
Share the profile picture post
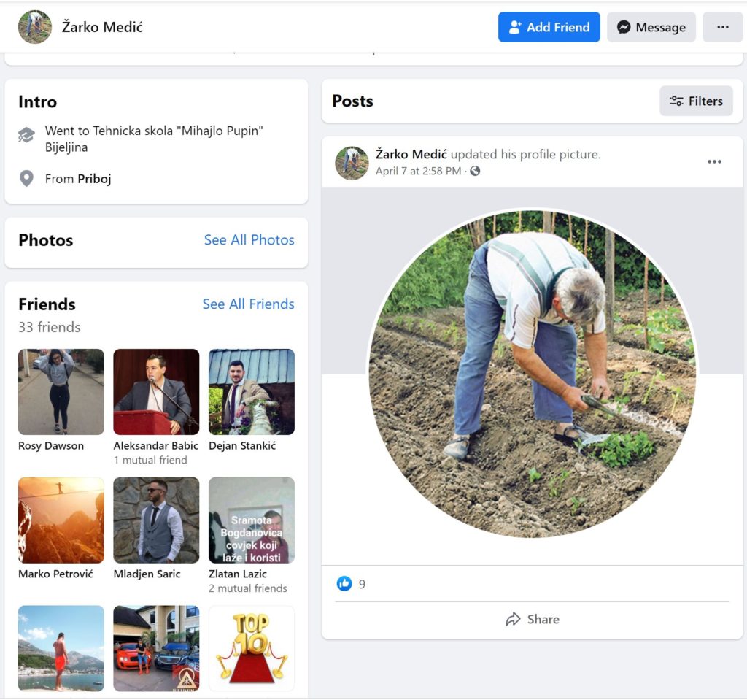[533, 619]
